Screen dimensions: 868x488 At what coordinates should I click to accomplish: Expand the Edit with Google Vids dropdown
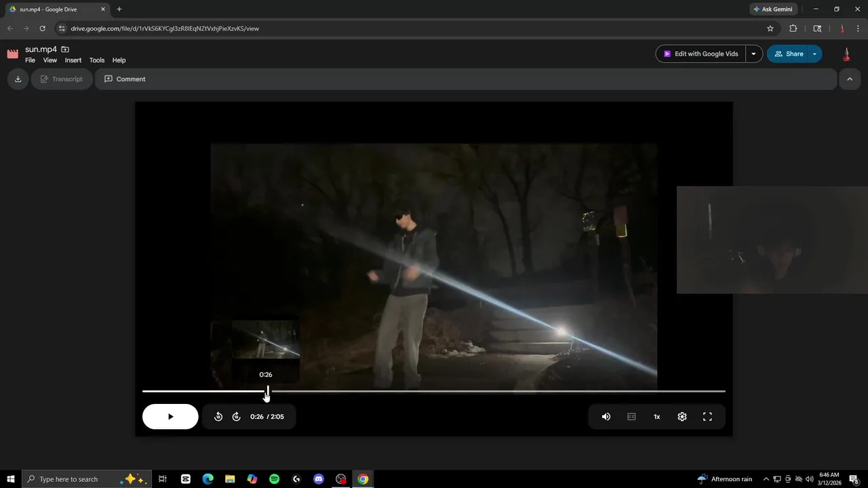pyautogui.click(x=754, y=54)
